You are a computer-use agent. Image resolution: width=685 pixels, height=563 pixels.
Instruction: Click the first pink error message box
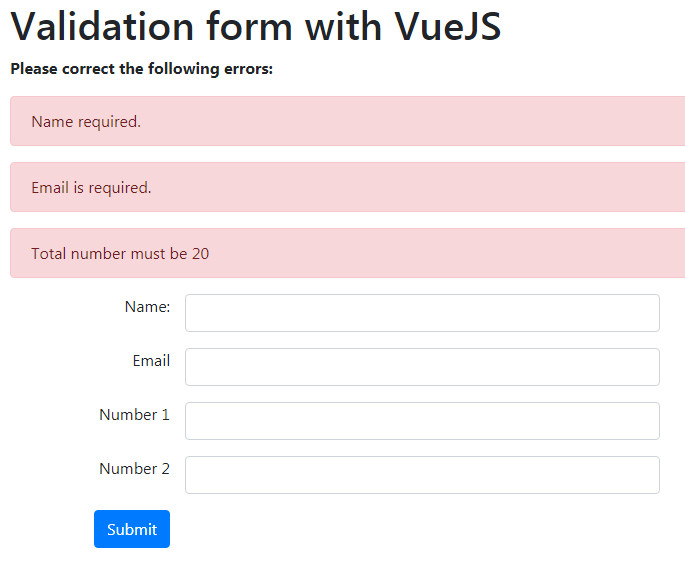(x=347, y=121)
